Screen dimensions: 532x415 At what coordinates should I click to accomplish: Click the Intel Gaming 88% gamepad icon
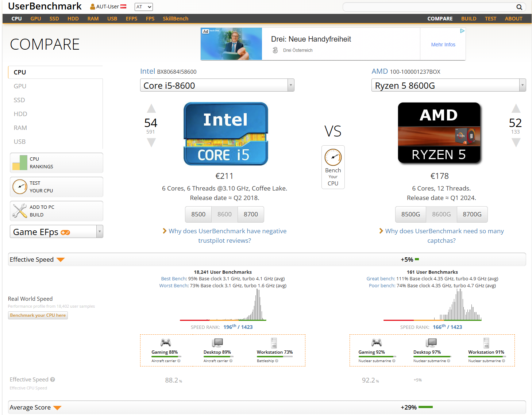click(x=166, y=342)
